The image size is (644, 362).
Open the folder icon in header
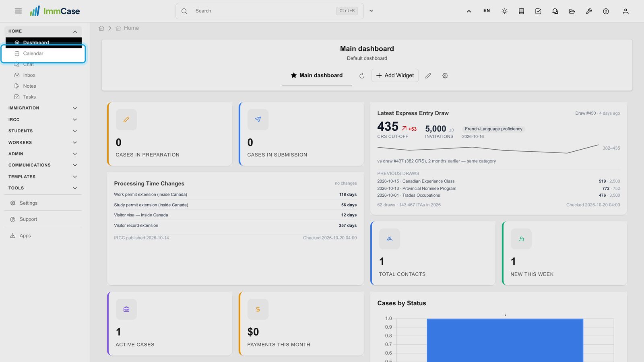coord(572,11)
